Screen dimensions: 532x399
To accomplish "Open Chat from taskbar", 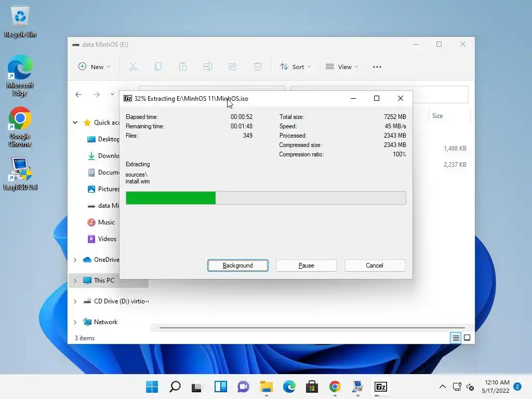I will [243, 387].
